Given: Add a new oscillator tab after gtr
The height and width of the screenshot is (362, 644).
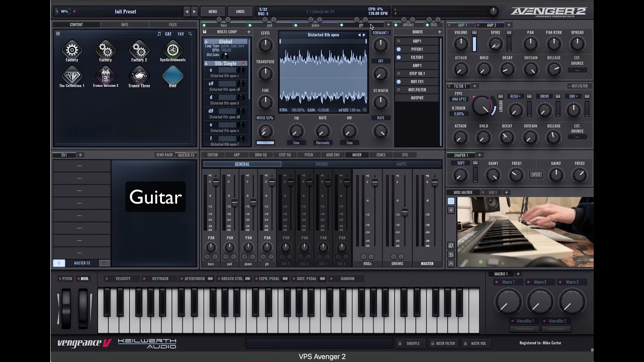Looking at the screenshot, I should click(388, 25).
